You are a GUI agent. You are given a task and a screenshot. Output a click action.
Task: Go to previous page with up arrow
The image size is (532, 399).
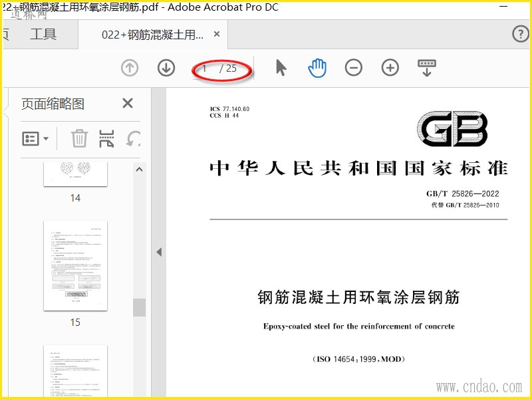[130, 68]
